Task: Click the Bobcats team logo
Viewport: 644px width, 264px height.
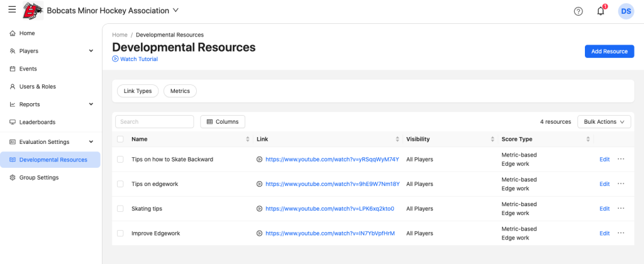Action: [x=33, y=11]
